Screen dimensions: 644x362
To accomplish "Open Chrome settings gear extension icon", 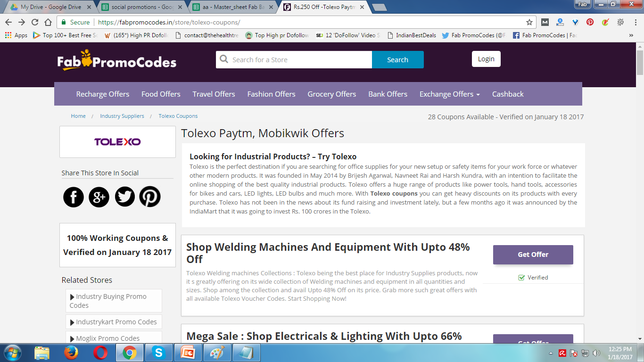I will pos(620,22).
